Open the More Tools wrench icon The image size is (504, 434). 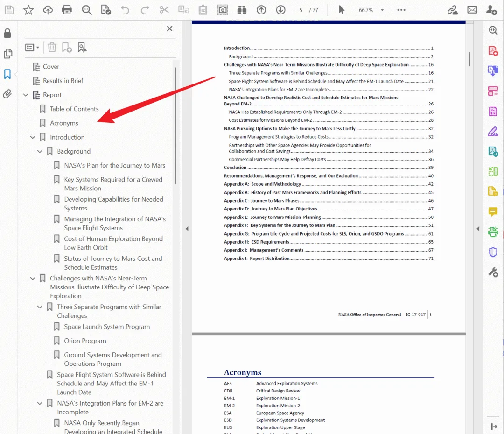(493, 272)
